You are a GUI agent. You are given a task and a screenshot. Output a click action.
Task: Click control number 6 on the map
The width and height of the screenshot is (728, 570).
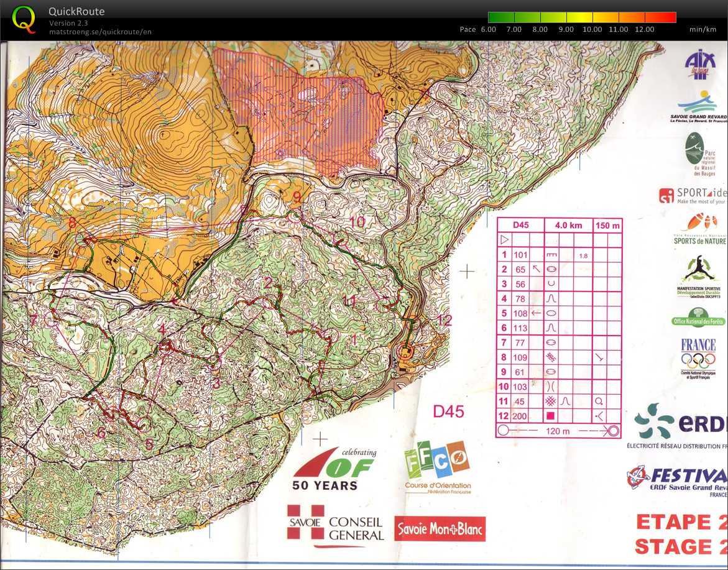point(101,433)
